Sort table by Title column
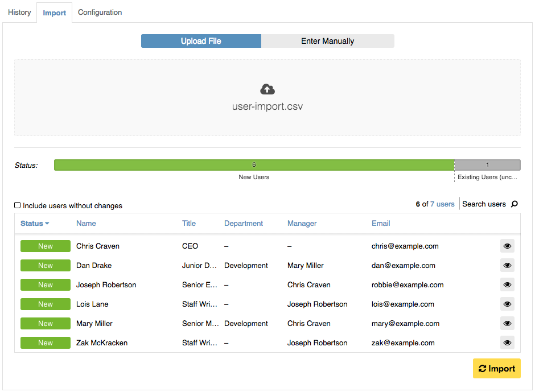This screenshot has height=392, width=535. tap(189, 224)
